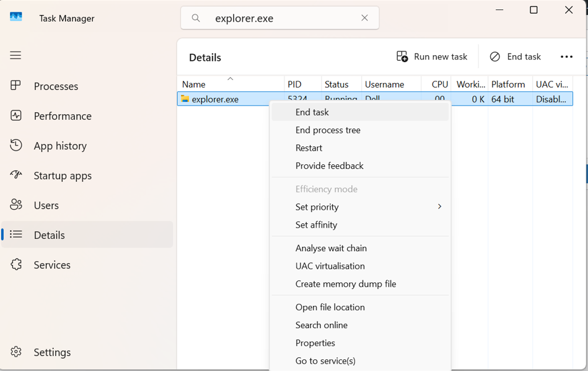Image resolution: width=588 pixels, height=371 pixels.
Task: Minimize the Task Manager window
Action: (x=499, y=10)
